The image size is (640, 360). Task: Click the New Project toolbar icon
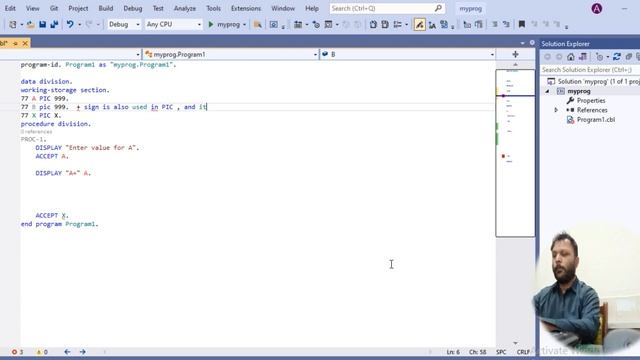pyautogui.click(x=13, y=24)
